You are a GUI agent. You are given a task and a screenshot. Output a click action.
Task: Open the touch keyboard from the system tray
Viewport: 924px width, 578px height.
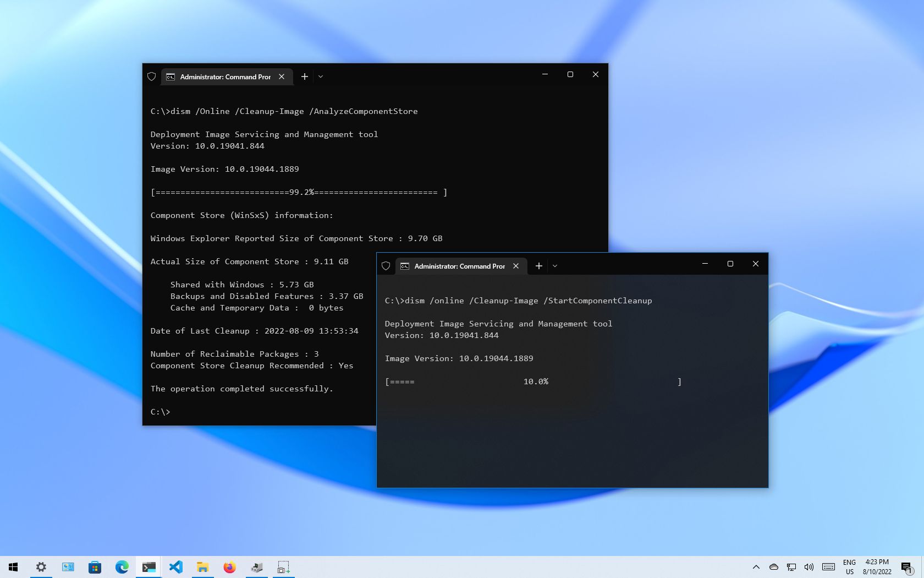(x=829, y=567)
